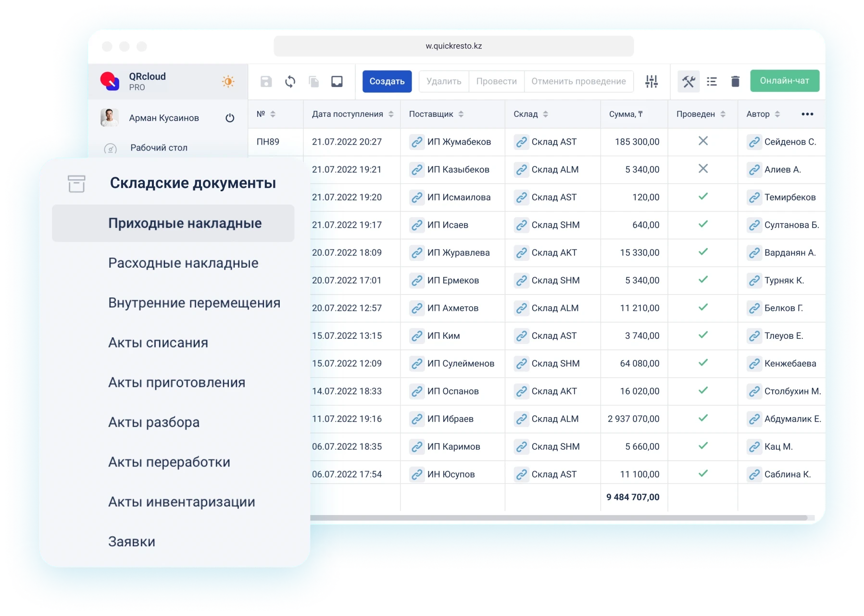Click the power logout icon near Арман Кусаинов
This screenshot has height=616, width=864.
click(230, 118)
